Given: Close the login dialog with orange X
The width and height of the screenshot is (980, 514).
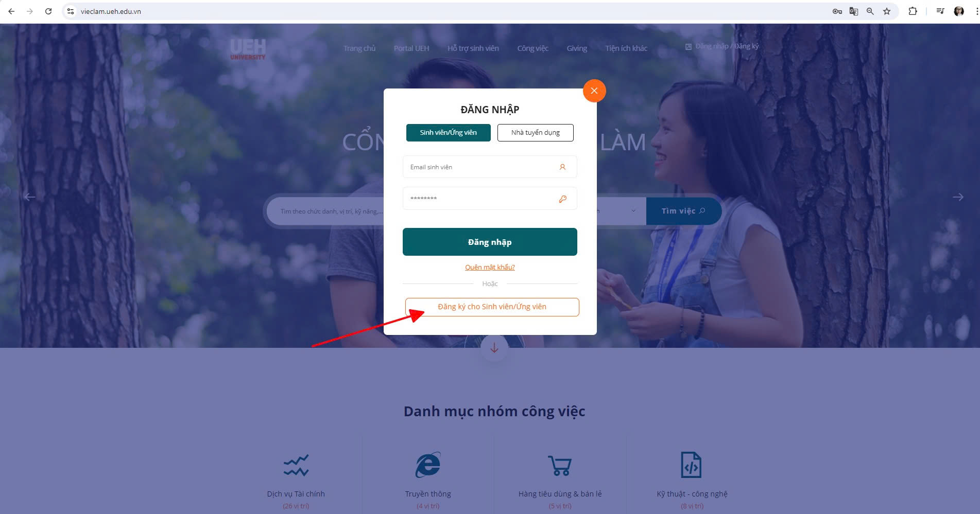Looking at the screenshot, I should point(594,91).
